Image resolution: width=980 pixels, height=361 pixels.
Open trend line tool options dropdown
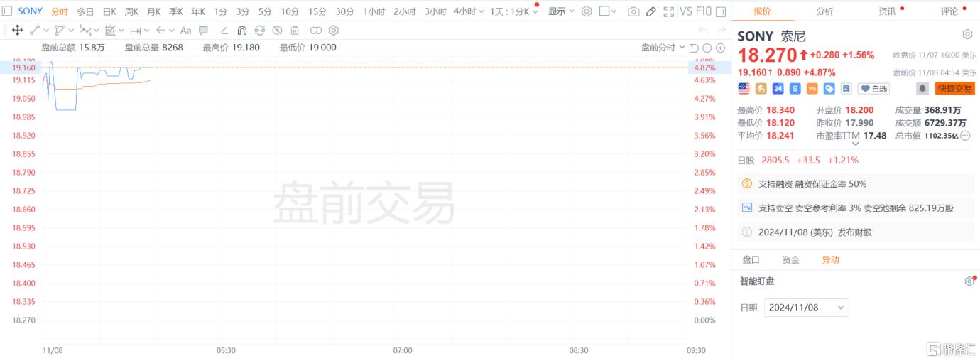[46, 31]
